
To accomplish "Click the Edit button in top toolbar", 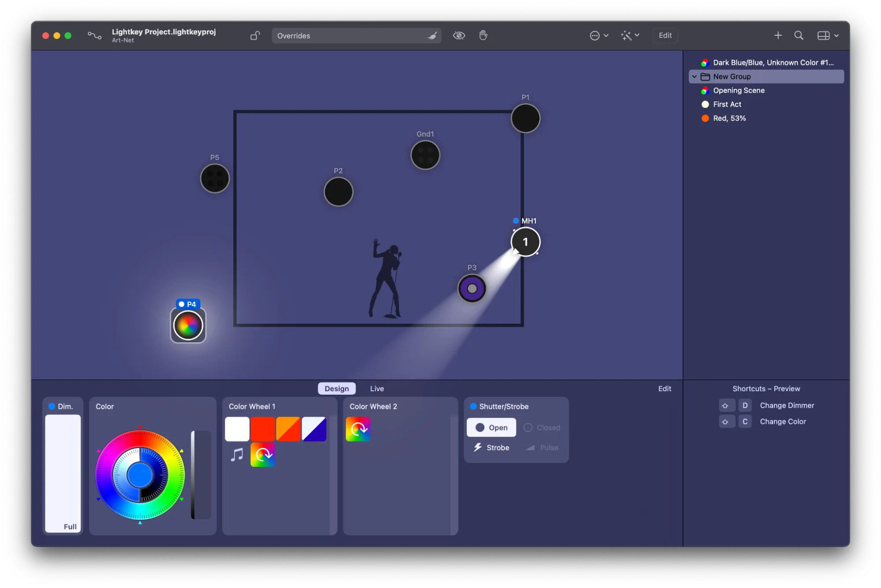I will pos(665,36).
